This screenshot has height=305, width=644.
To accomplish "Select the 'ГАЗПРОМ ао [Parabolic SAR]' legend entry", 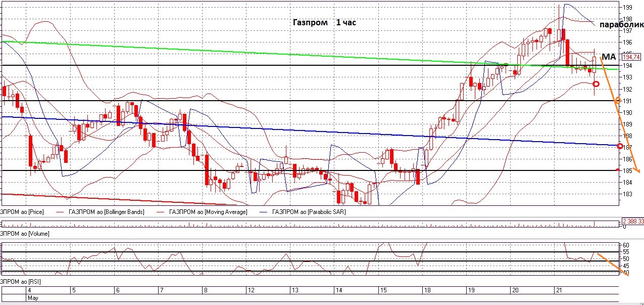I will coord(309,212).
